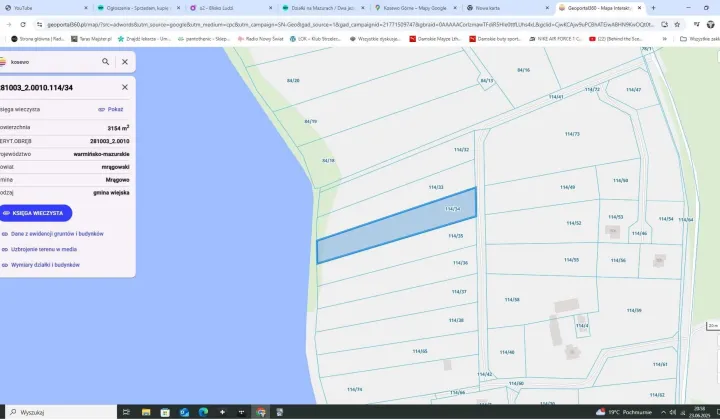Click in the 'kosewo' search input field

pos(50,61)
